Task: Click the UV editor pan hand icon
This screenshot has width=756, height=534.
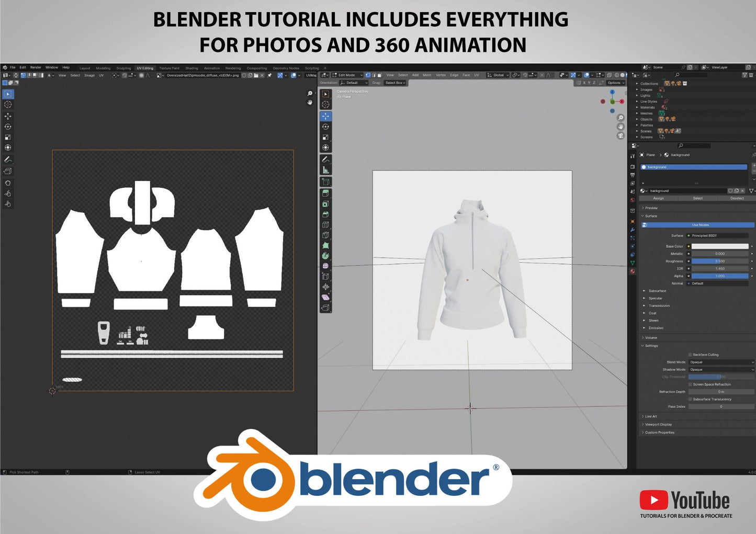Action: [x=310, y=102]
